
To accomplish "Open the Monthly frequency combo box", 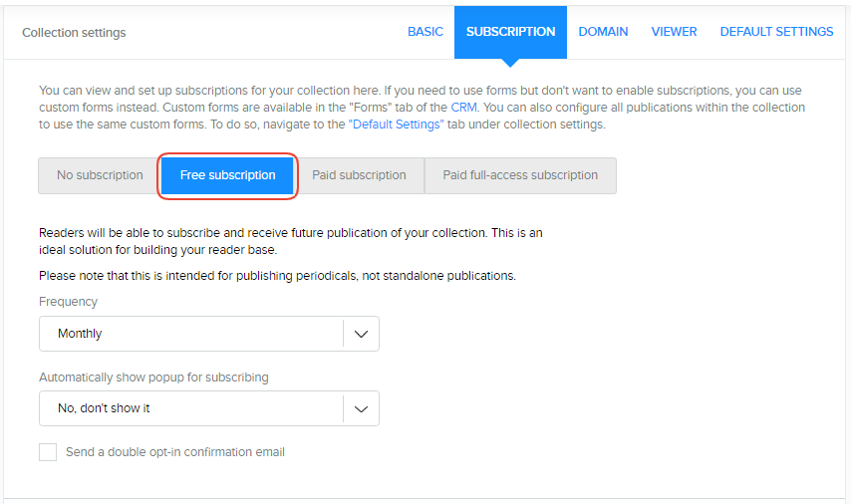I will (x=191, y=334).
